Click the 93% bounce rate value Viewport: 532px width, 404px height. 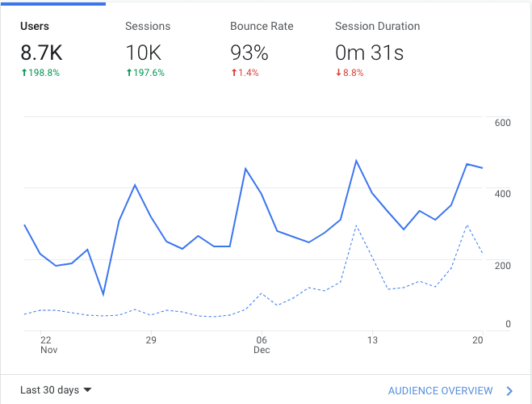click(249, 53)
